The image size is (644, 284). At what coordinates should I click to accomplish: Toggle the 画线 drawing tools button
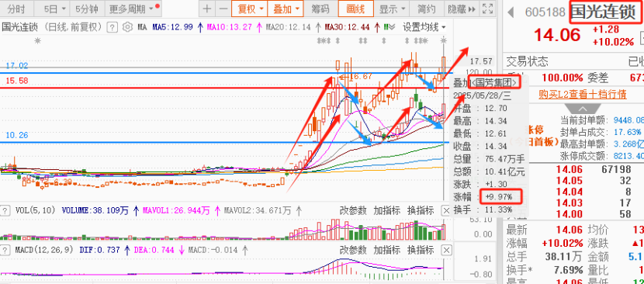356,9
